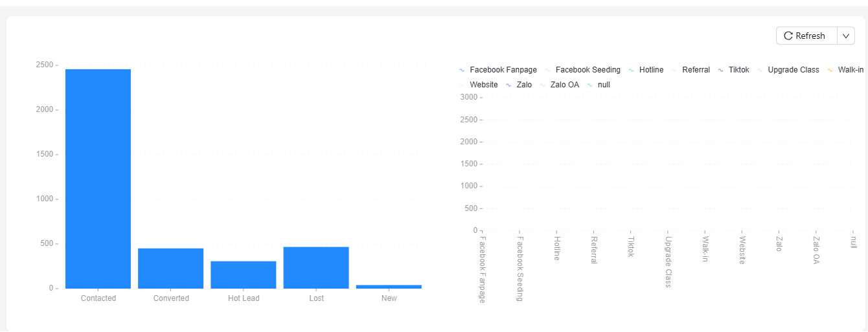Select the Contacted bar in the chart
The height and width of the screenshot is (332, 868).
click(98, 178)
